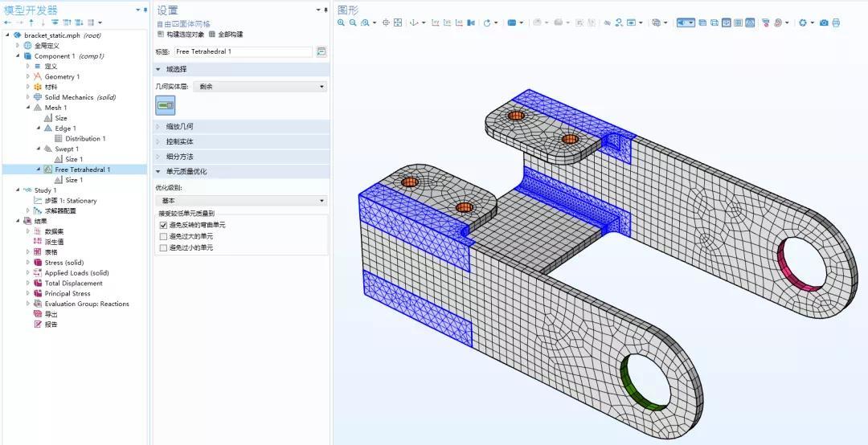Viewport: 868px width, 445px height.
Task: Click the materials node icon
Action: point(38,87)
